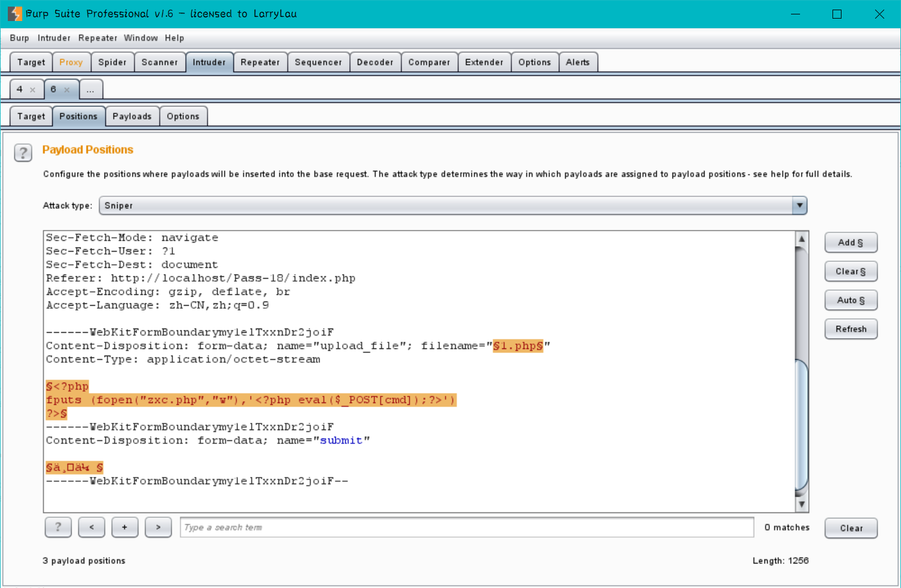Open the Intruder menu
This screenshot has height=588, width=901.
54,38
